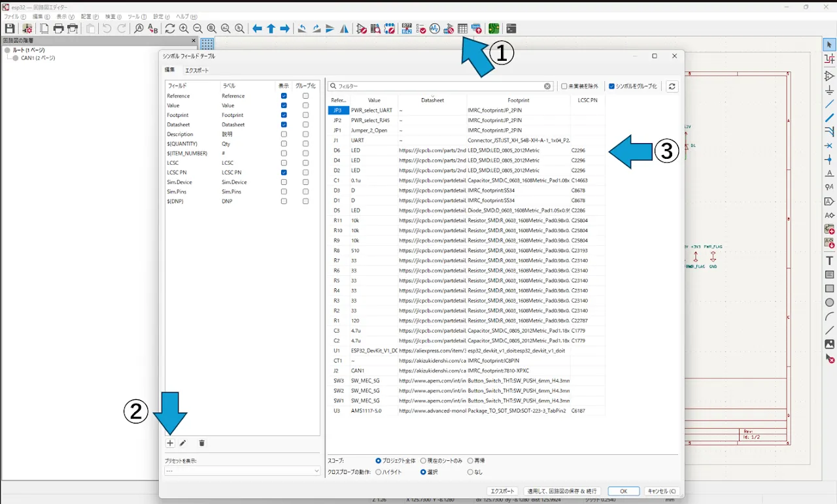Click the Symbol Fields Table toolbar icon
This screenshot has width=837, height=504.
pyautogui.click(x=462, y=29)
